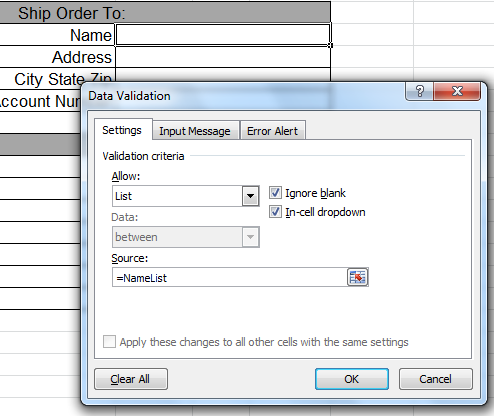Image resolution: width=494 pixels, height=416 pixels.
Task: Switch to the Input Message tab
Action: point(195,131)
